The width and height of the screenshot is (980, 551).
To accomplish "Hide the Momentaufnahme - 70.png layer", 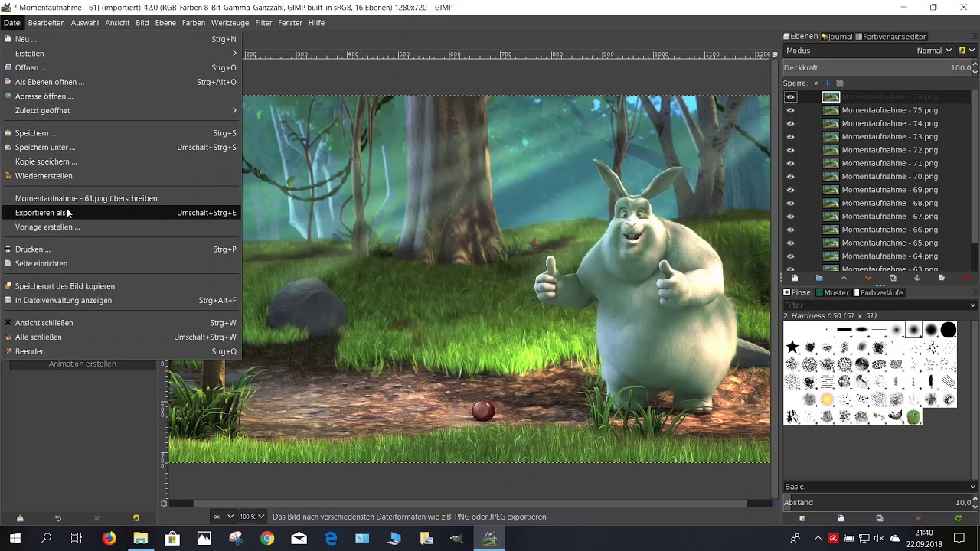I will 791,177.
